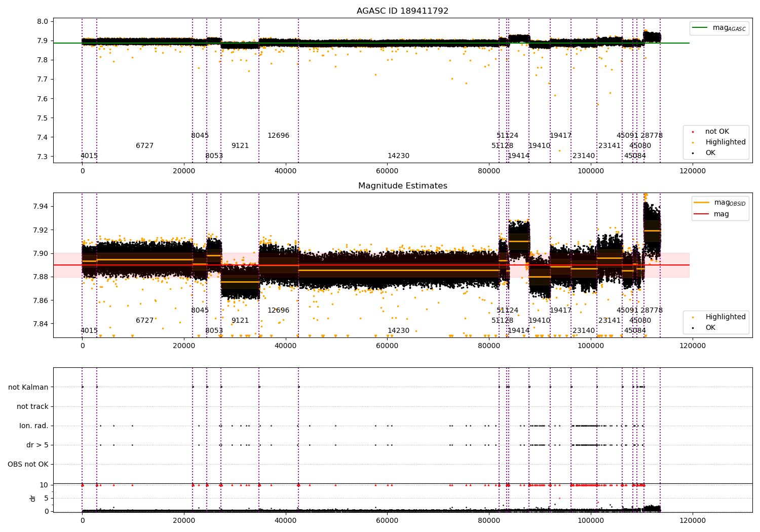Screen dimensions: 760x532
Task: Click y-tick 7.84 in middle plot
Action: (41, 324)
